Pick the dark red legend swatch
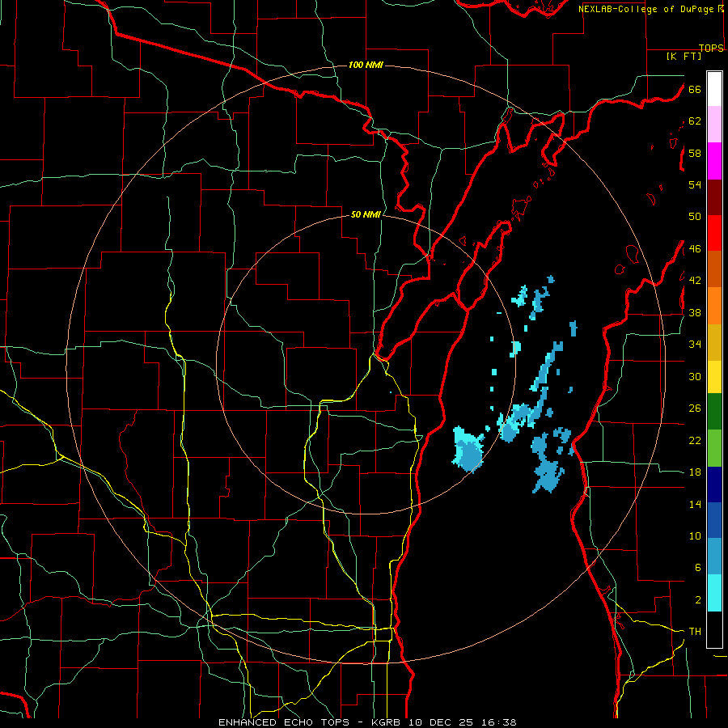 tap(714, 197)
